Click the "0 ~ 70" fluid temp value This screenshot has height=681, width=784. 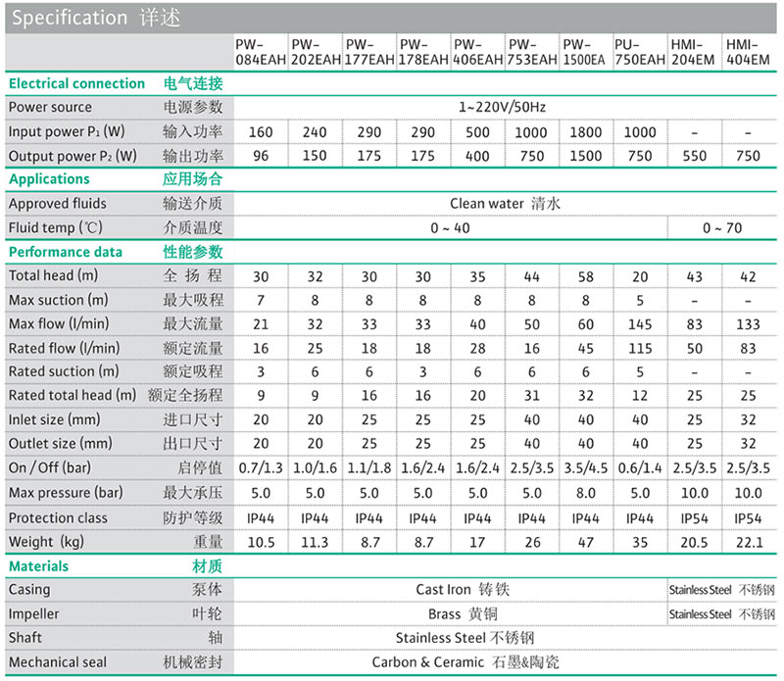pyautogui.click(x=721, y=227)
